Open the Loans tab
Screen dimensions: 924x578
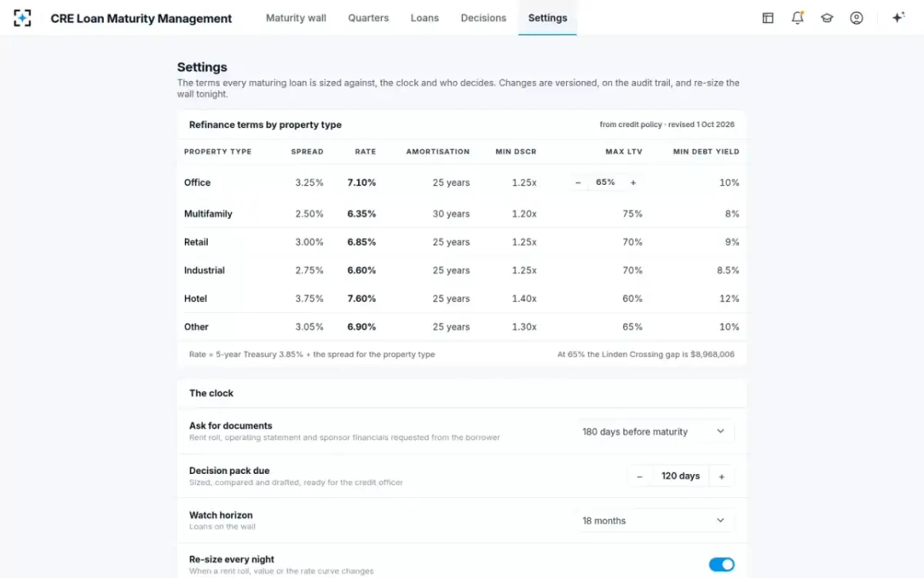click(424, 18)
